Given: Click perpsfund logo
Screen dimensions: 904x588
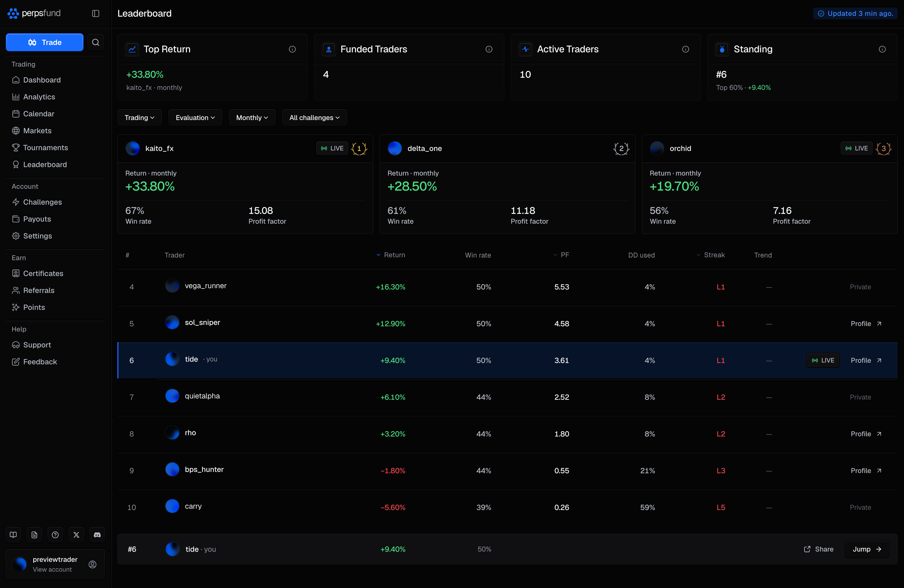Looking at the screenshot, I should pyautogui.click(x=34, y=13).
